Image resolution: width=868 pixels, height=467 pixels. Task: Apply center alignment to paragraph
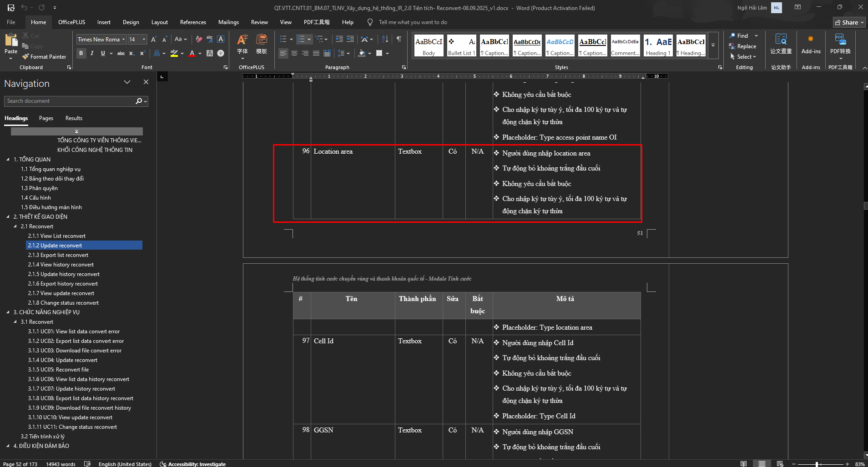point(294,53)
